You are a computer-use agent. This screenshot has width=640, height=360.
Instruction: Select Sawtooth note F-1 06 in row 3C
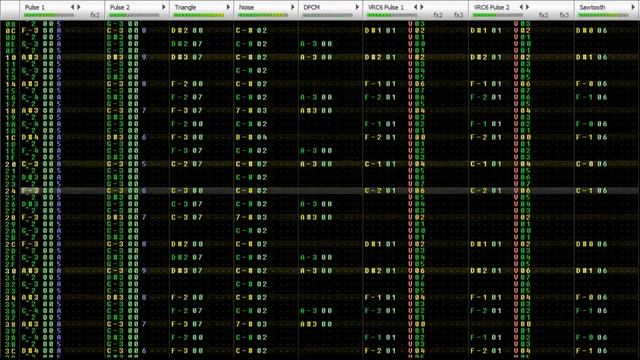(x=591, y=351)
